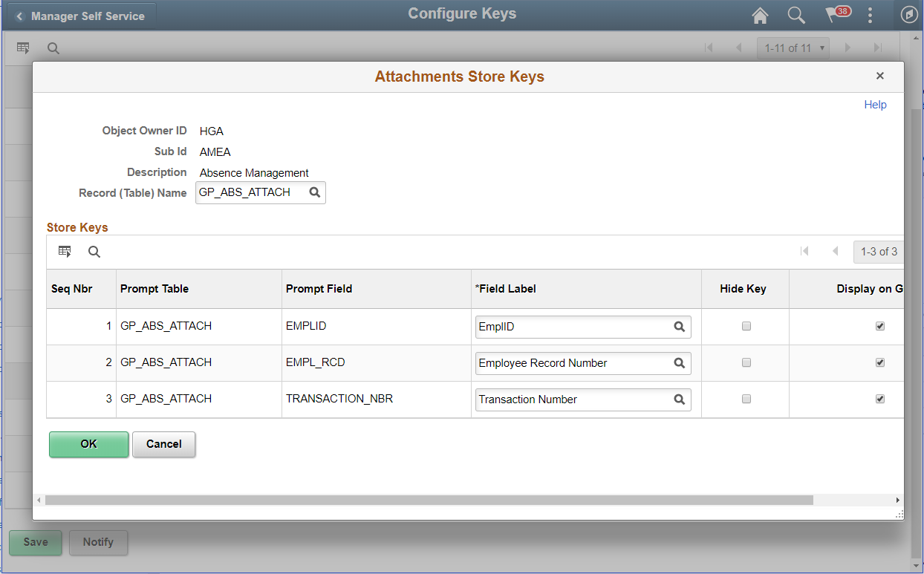Open the 1-3 of 3 rows selector
This screenshot has width=924, height=574.
(879, 252)
